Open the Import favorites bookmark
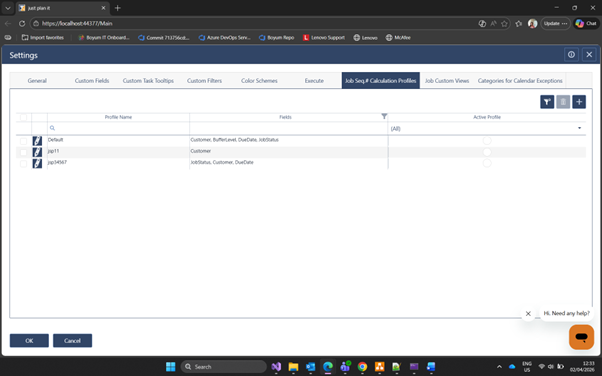Image resolution: width=602 pixels, height=376 pixels. click(x=43, y=38)
